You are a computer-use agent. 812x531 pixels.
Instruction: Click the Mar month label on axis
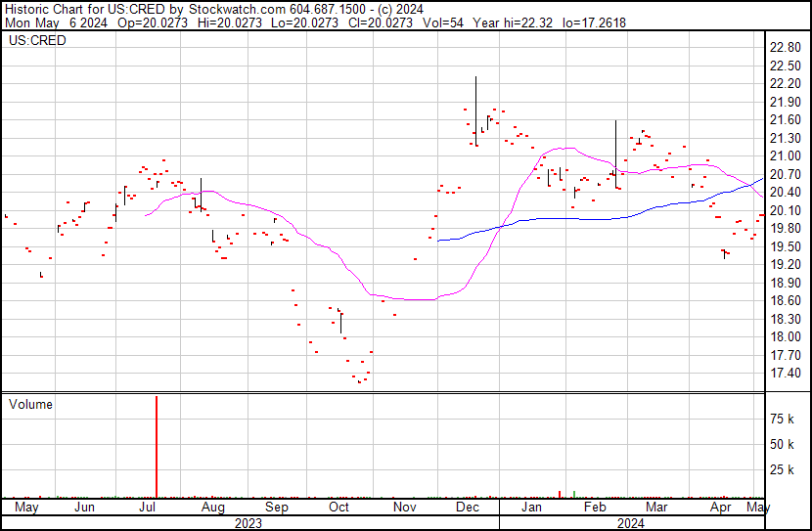[657, 508]
